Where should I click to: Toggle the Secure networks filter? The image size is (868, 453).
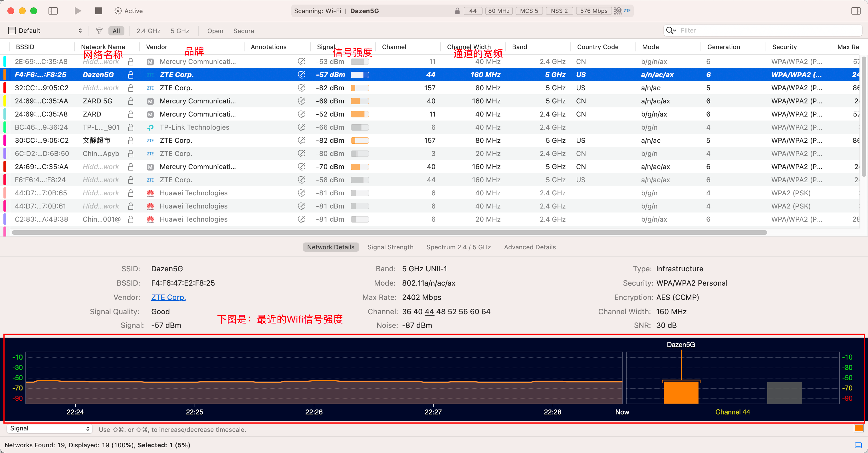243,31
